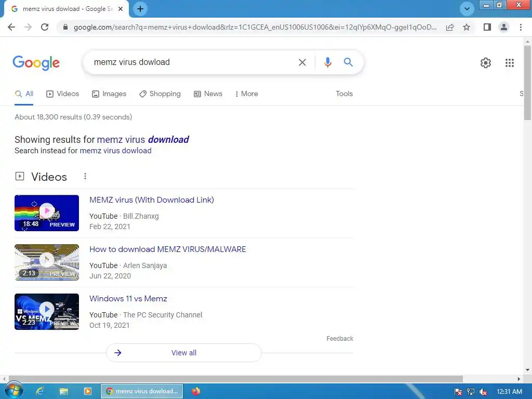Viewport: 532px width, 399px height.
Task: Go back using the browser back arrow
Action: (x=11, y=27)
